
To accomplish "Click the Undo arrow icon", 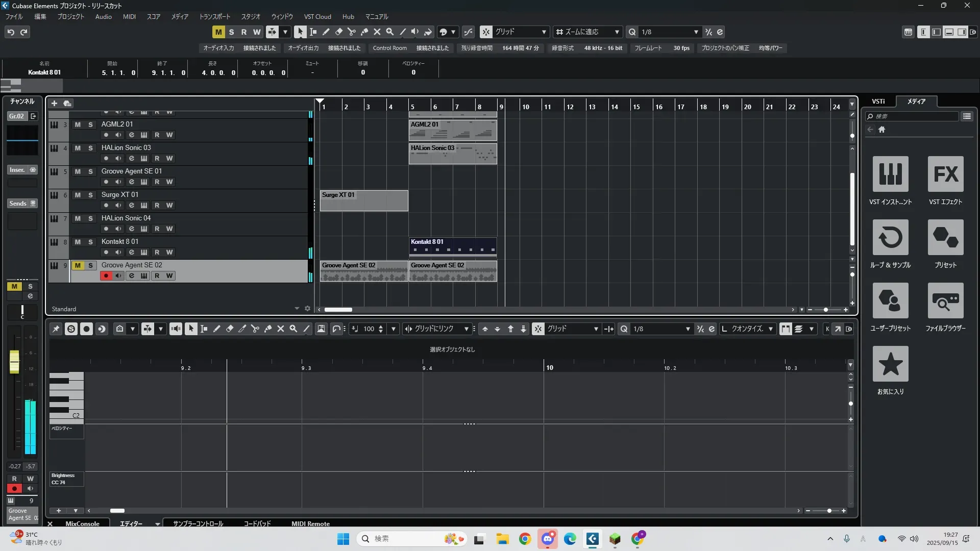I will pyautogui.click(x=11, y=32).
